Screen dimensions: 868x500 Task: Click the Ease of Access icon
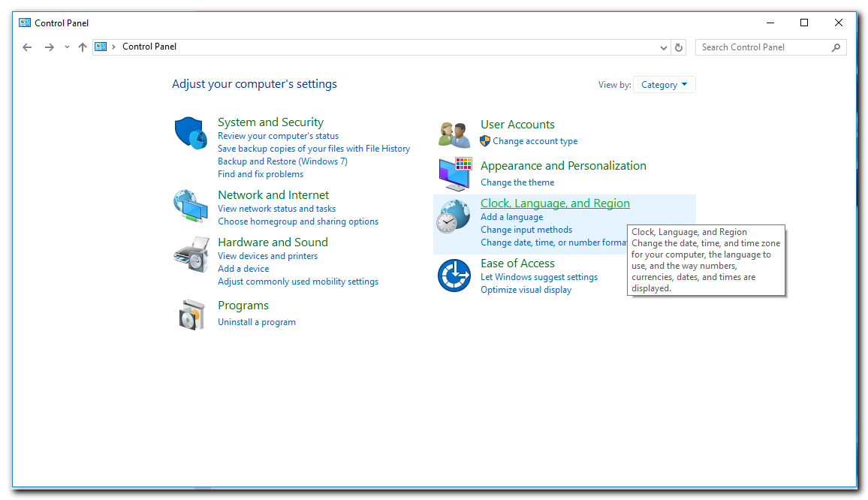[454, 276]
